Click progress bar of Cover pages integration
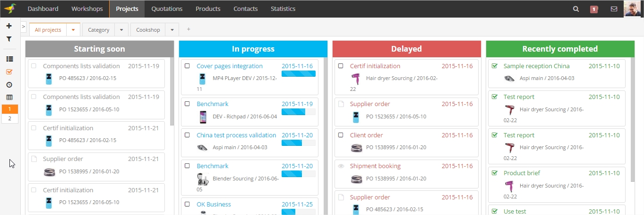The height and width of the screenshot is (215, 644). coord(298,74)
